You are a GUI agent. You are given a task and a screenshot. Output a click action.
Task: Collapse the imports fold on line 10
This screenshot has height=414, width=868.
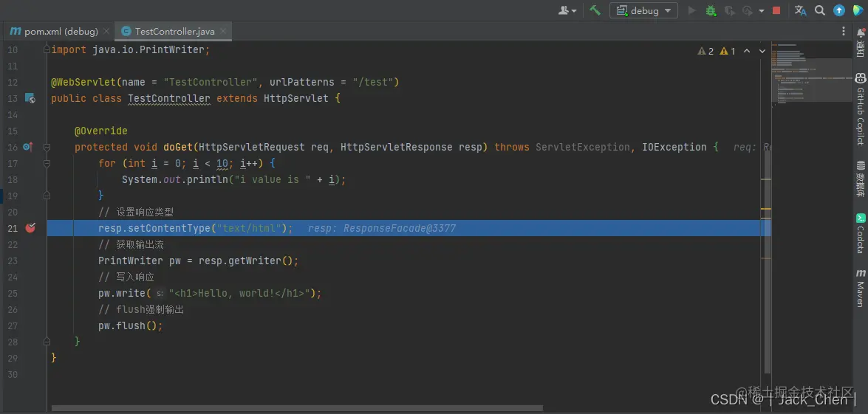(x=47, y=49)
